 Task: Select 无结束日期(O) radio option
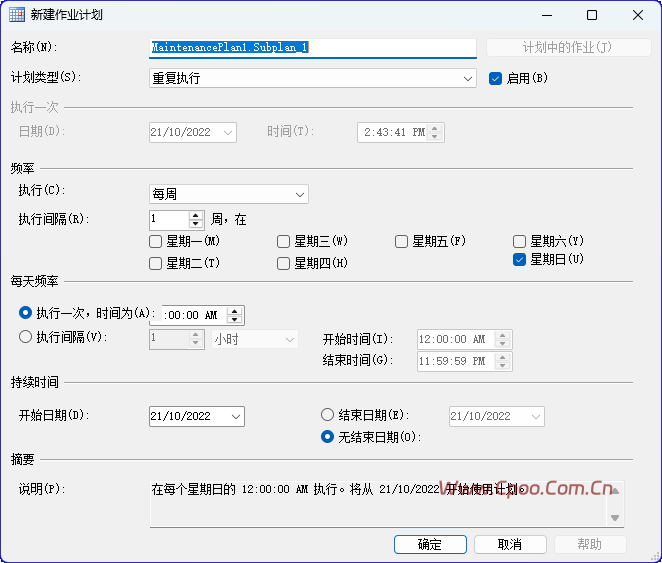pyautogui.click(x=327, y=437)
